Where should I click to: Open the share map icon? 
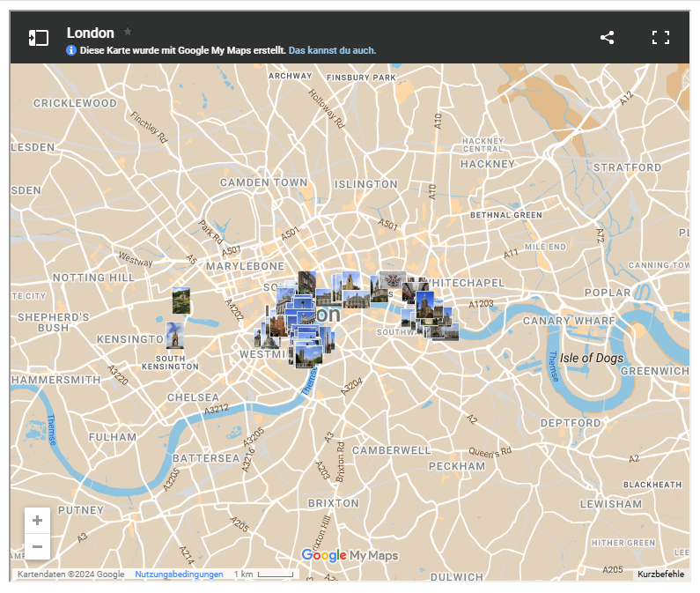pos(607,37)
